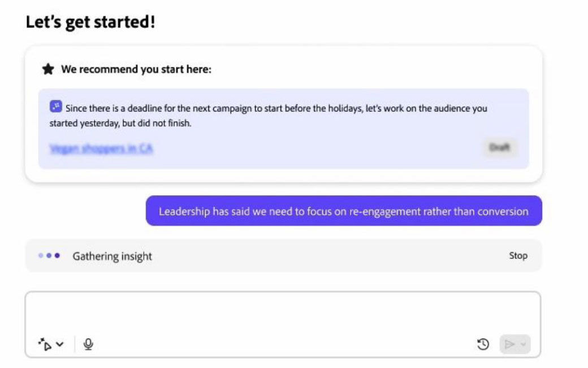This screenshot has height=368, width=588.
Task: Click the Gathering insight status text
Action: [x=112, y=256]
